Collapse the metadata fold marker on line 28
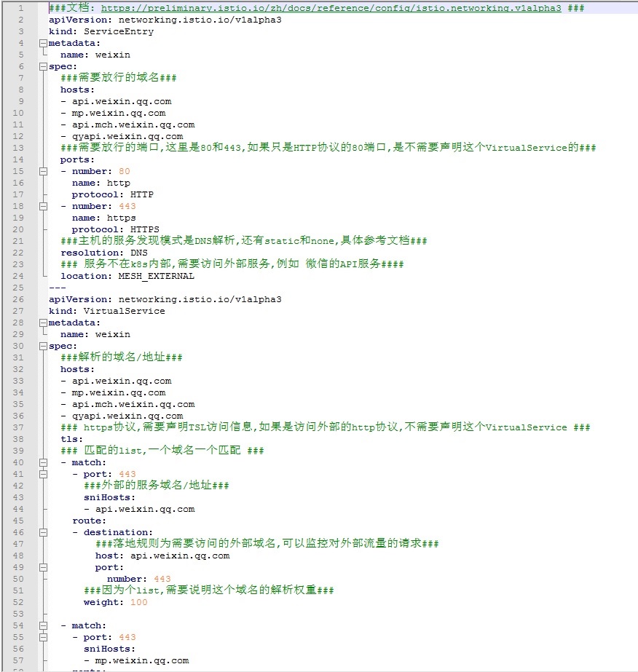This screenshot has width=638, height=672. [44, 323]
